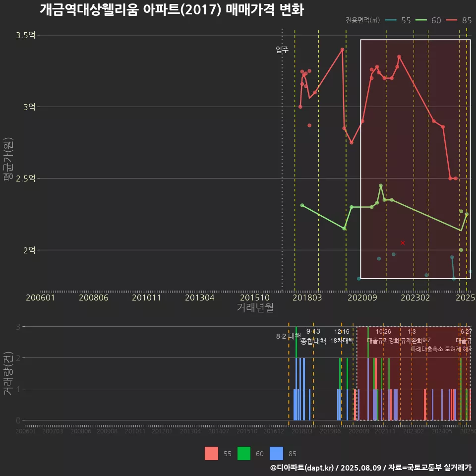Click the blue 85 swatch in bottom legend
This screenshot has width=476, height=476.
(x=276, y=454)
